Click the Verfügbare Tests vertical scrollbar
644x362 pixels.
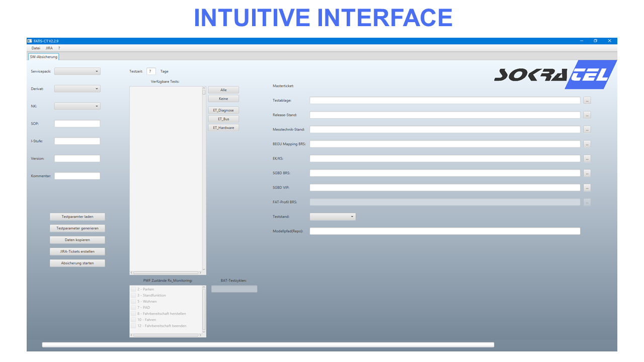[204, 179]
